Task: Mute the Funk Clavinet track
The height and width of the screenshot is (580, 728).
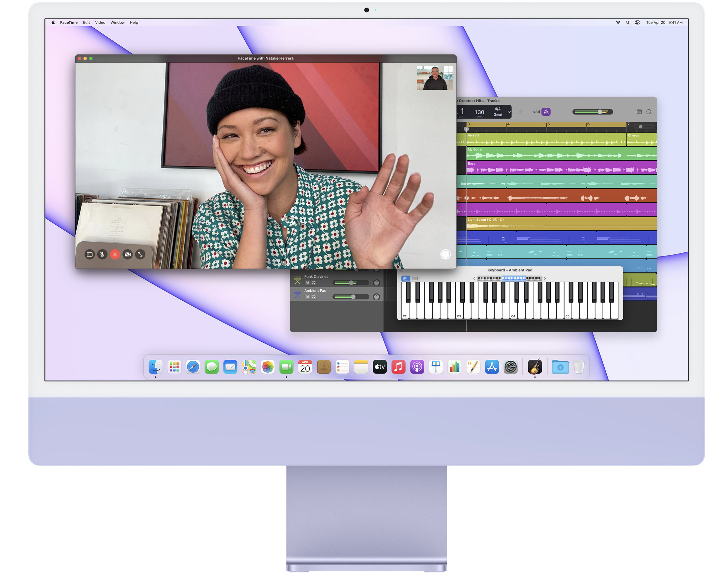Action: [x=307, y=283]
